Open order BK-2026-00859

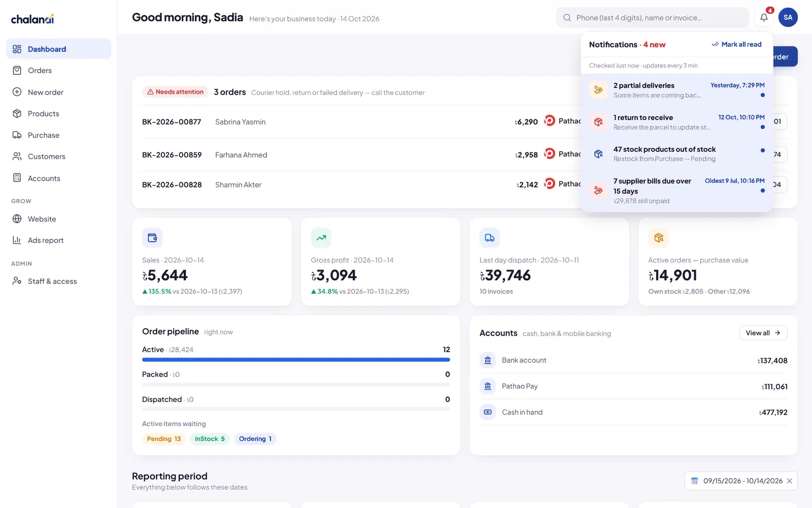click(x=172, y=155)
